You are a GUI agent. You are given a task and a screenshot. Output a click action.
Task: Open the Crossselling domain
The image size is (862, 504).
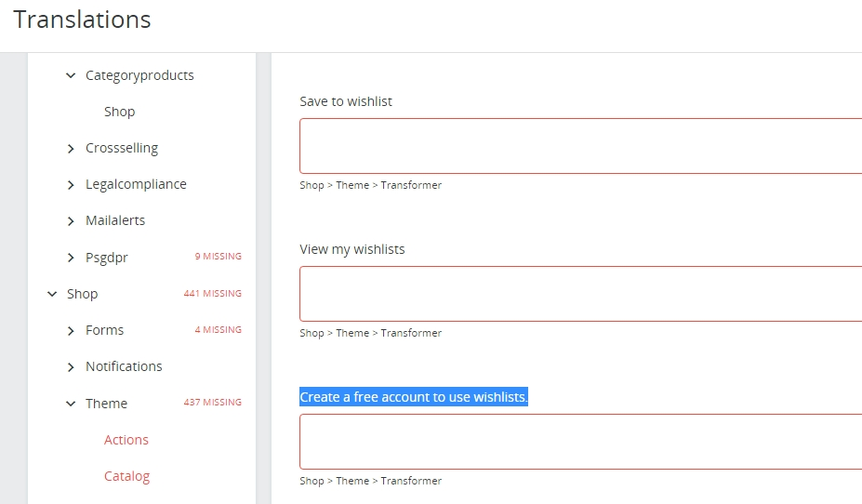point(122,148)
